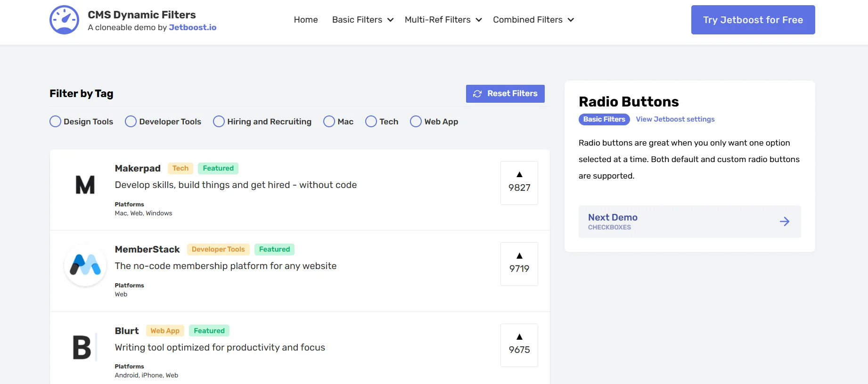Choose the Hiring and Recruiting radio option
Image resolution: width=868 pixels, height=384 pixels.
pos(219,122)
